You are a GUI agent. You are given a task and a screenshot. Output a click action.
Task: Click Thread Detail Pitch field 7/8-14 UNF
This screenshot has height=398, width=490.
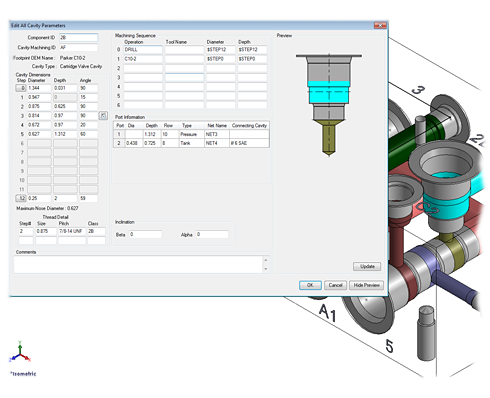(x=72, y=231)
